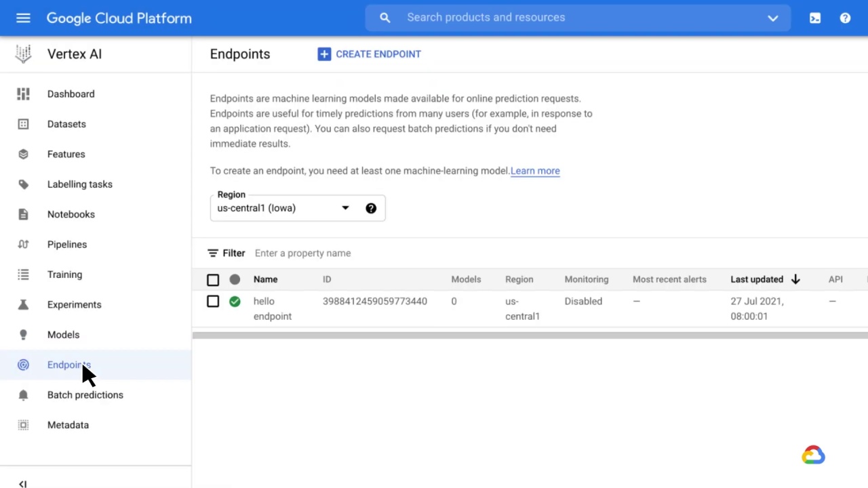Select Endpoints in sidebar
The width and height of the screenshot is (868, 488).
coord(96,365)
